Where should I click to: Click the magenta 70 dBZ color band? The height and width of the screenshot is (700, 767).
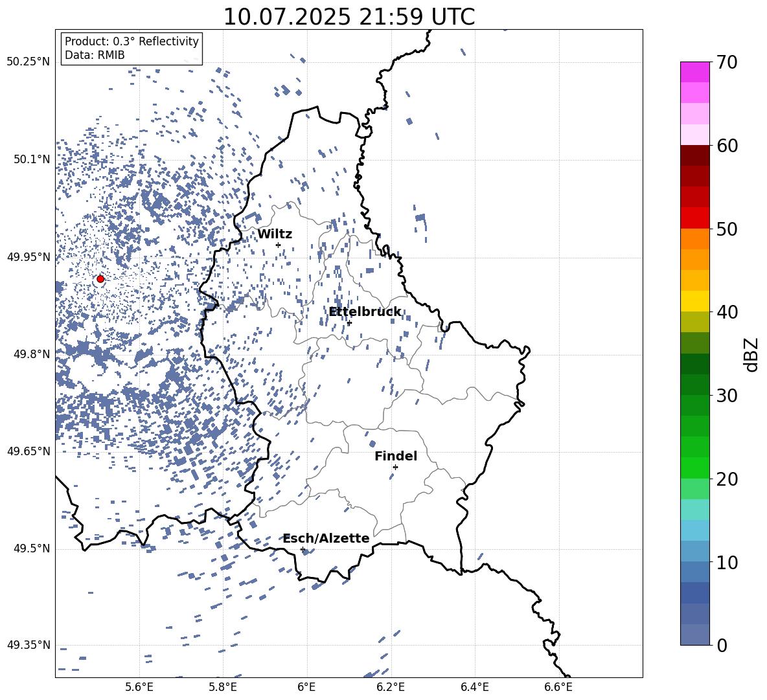click(694, 72)
